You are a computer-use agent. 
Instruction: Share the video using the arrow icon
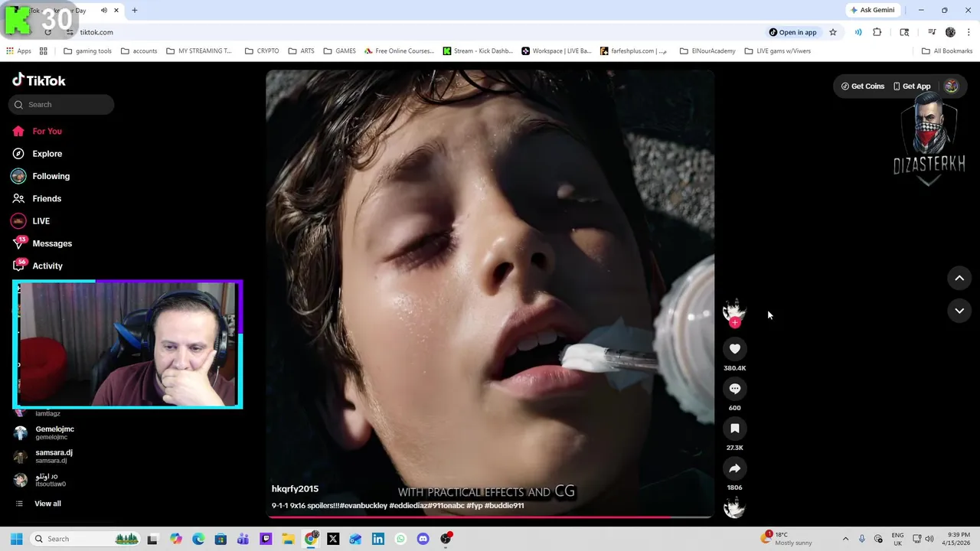tap(734, 468)
